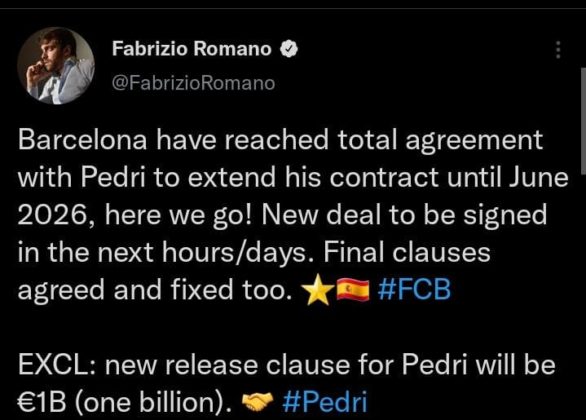This screenshot has height=420, width=586.
Task: Click the "hours/days." text in tweet
Action: click(238, 253)
